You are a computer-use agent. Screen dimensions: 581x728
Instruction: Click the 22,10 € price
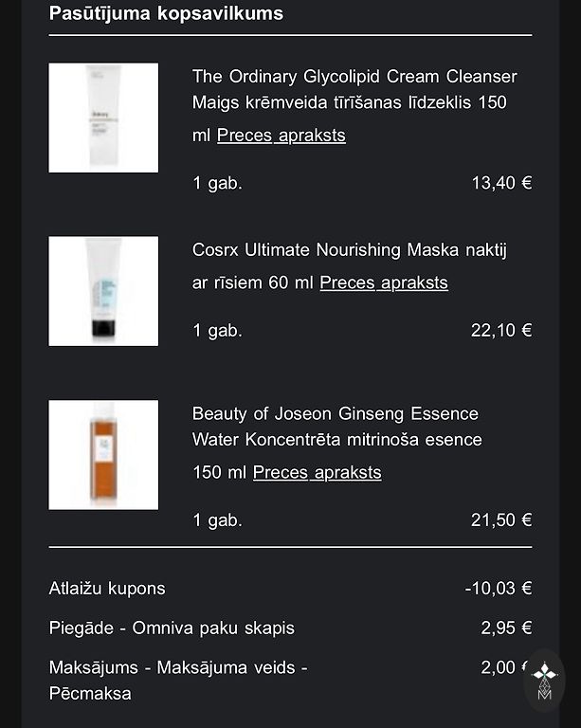pos(501,330)
